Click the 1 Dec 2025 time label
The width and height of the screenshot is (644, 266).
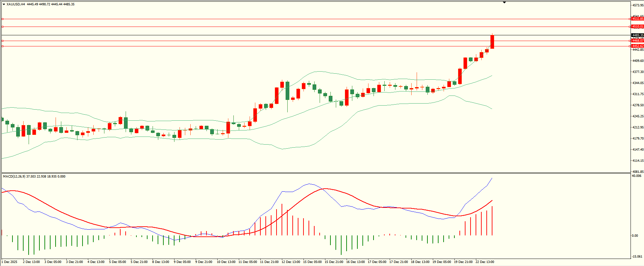point(9,262)
